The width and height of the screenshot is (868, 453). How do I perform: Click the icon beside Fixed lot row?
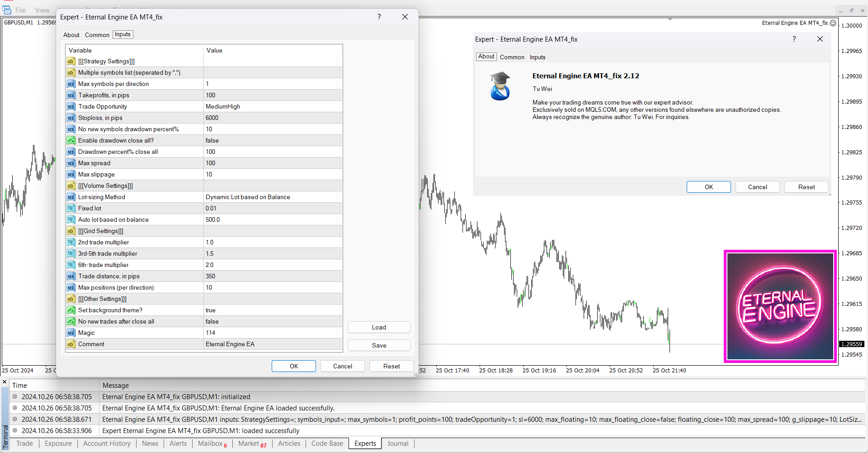(x=71, y=208)
